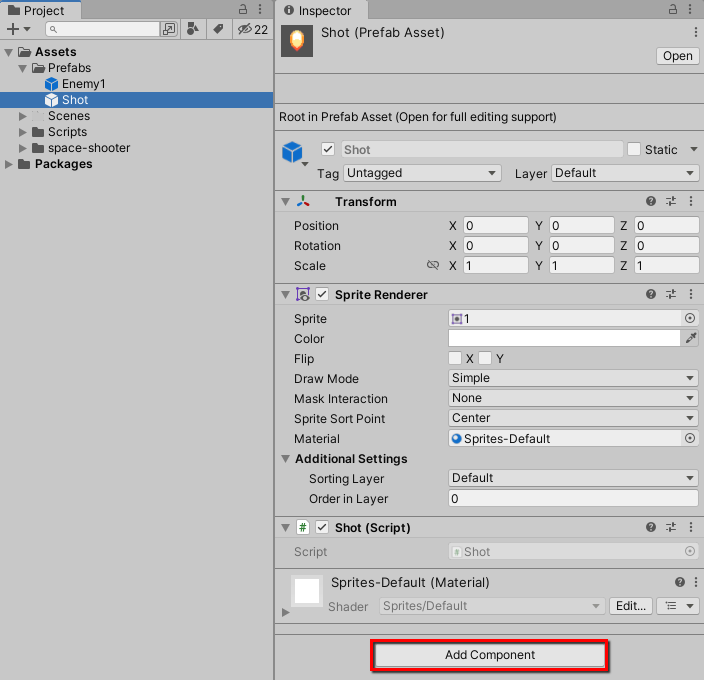Screen dimensions: 704x680
Task: Open Sprite Sort Point dropdown
Action: click(x=573, y=418)
